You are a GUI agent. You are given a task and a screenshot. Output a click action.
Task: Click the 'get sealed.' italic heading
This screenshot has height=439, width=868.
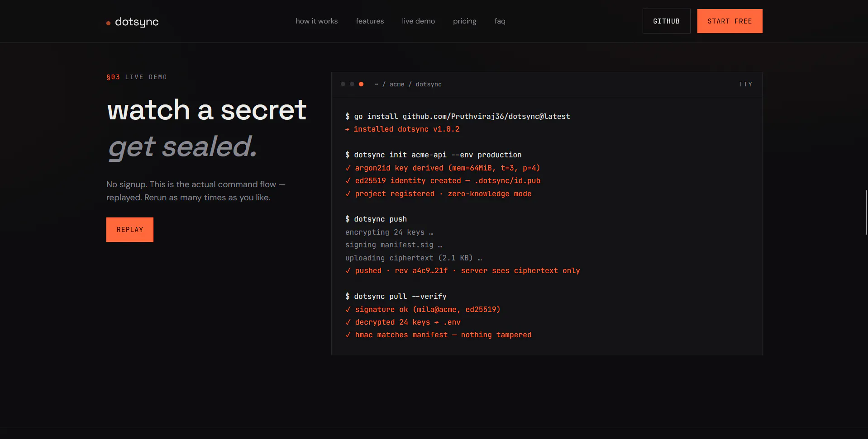click(182, 147)
